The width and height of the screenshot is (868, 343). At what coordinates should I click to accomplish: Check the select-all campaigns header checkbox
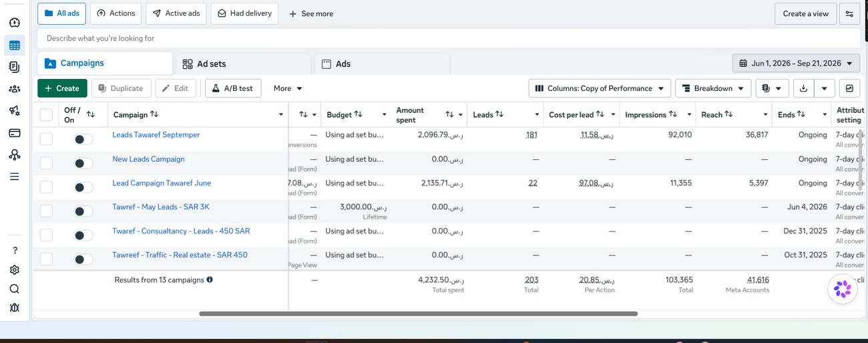point(46,115)
